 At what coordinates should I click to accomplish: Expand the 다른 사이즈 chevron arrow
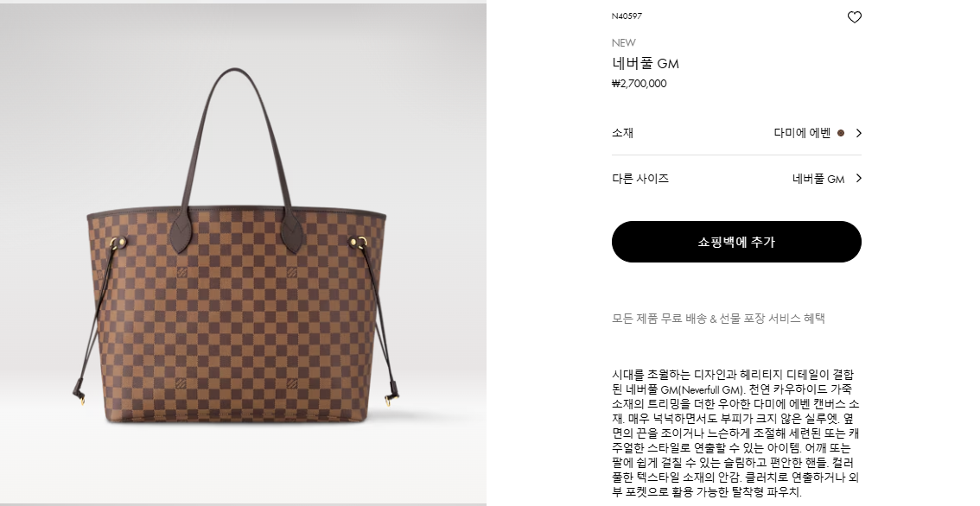point(859,178)
